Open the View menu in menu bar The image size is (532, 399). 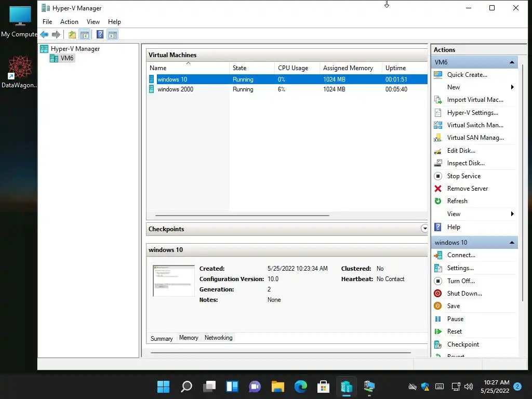(x=93, y=22)
